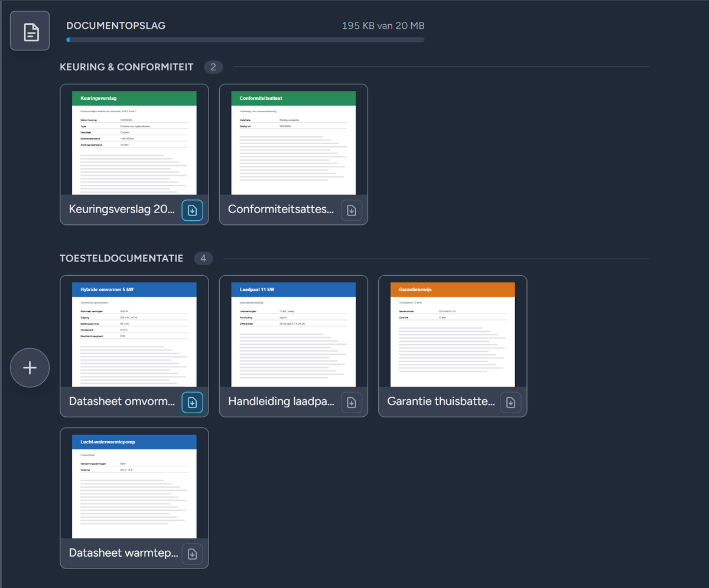
Task: Click the 'Datasheet omvorm...' file name
Action: pos(122,401)
